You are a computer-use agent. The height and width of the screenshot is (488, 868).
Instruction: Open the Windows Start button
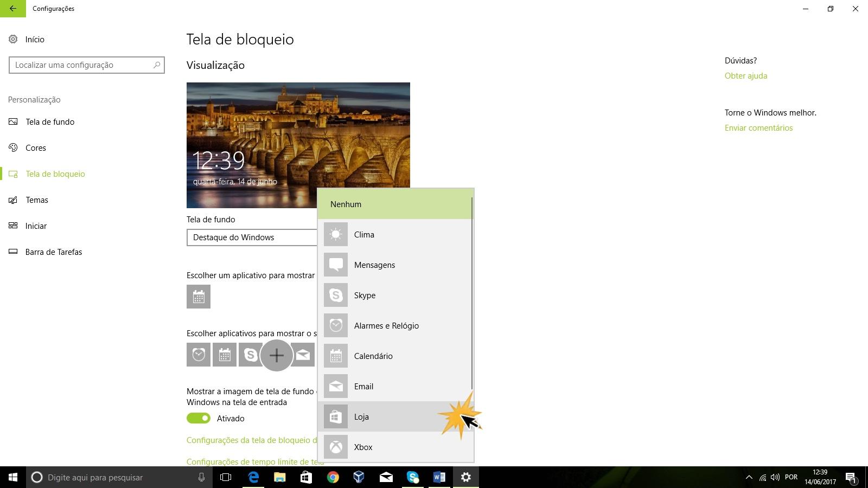click(x=13, y=477)
